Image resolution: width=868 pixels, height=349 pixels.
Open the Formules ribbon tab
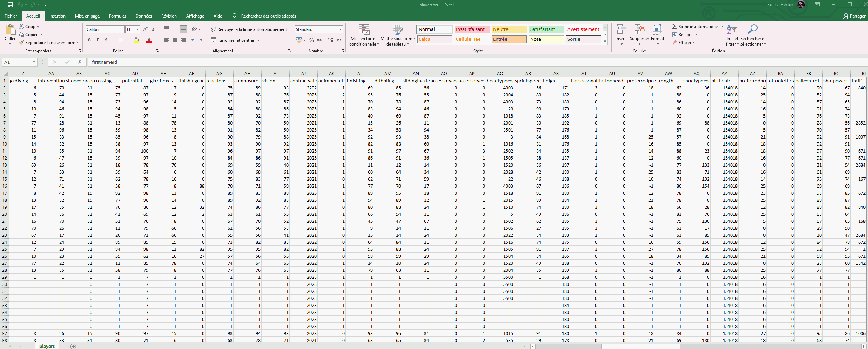pyautogui.click(x=117, y=16)
